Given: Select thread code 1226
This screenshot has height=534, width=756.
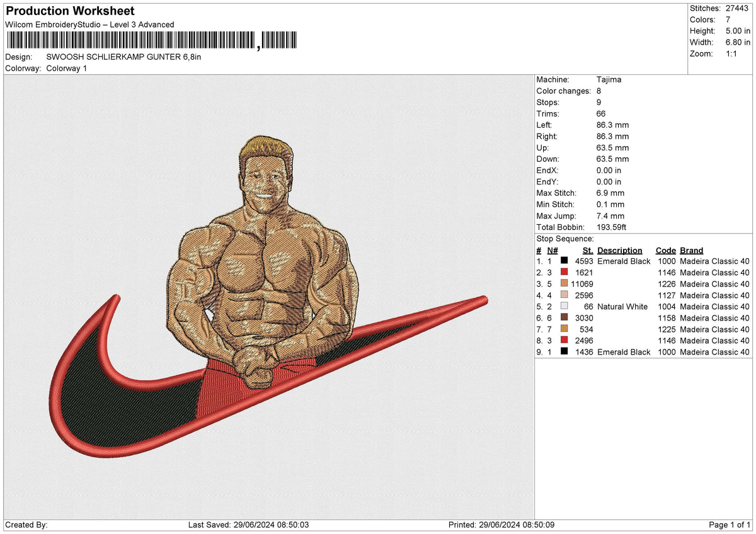Looking at the screenshot, I should coord(667,284).
